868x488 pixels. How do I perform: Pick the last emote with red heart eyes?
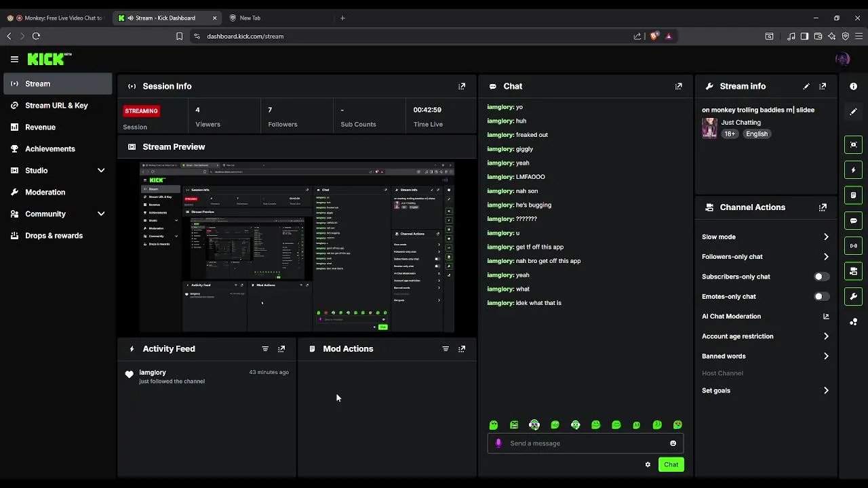click(677, 425)
